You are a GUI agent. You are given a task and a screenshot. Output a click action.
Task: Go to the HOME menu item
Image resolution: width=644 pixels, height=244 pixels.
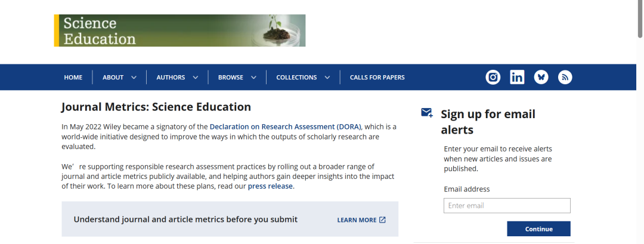click(73, 77)
